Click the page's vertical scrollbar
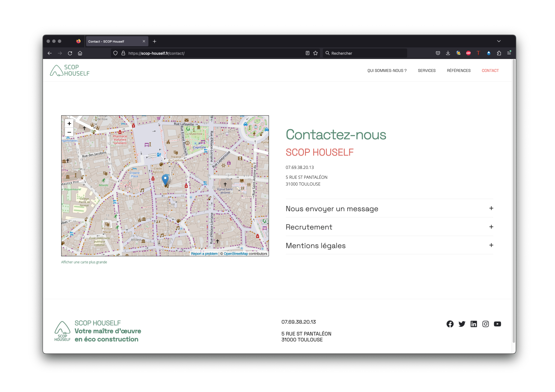This screenshot has height=392, width=555. pyautogui.click(x=514, y=200)
